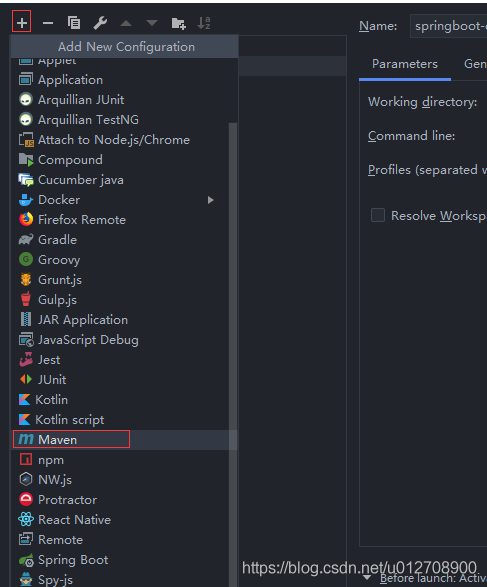Expand the Docker submenu arrow
Screen dimensions: 487x587
coord(211,200)
